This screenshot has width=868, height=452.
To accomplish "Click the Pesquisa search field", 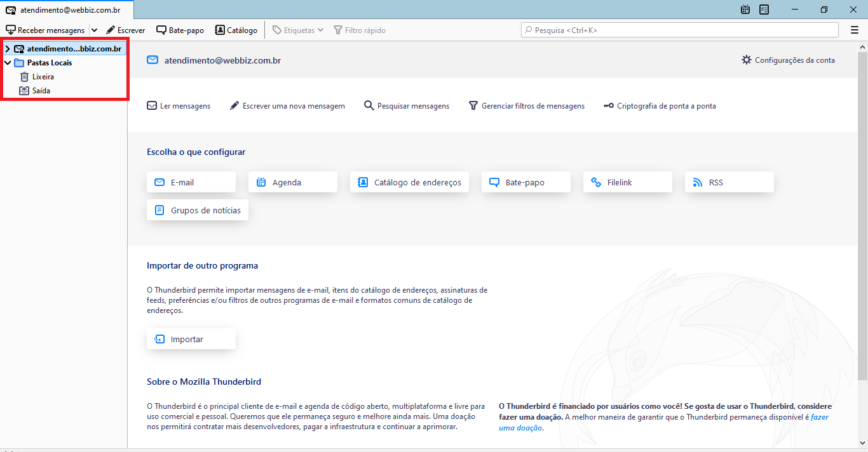I will [x=680, y=30].
